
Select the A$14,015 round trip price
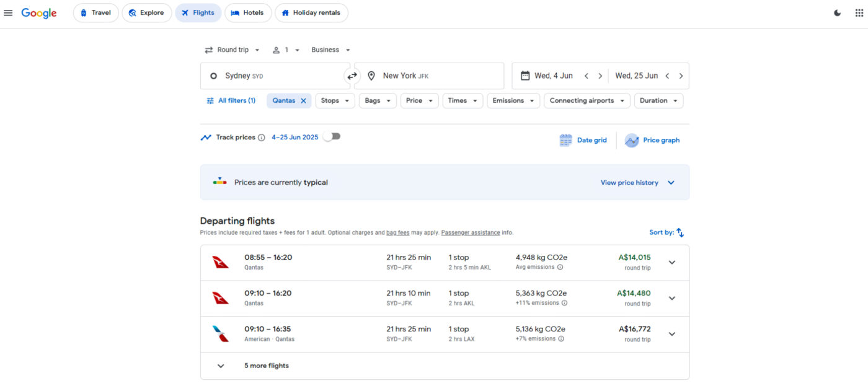pyautogui.click(x=634, y=258)
